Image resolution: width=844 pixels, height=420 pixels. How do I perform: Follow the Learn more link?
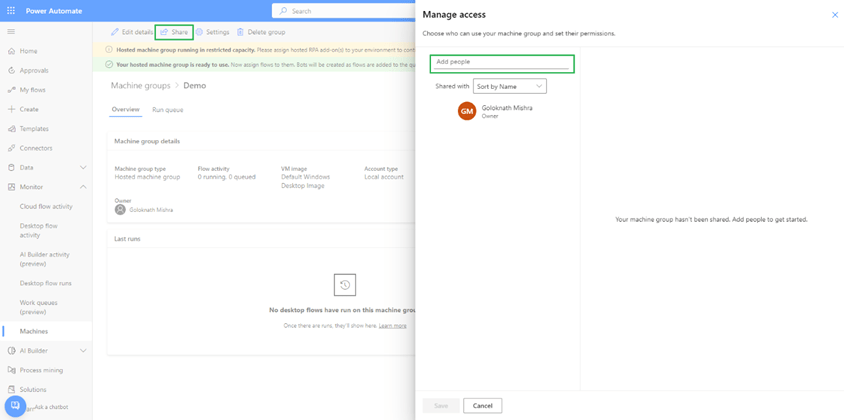pyautogui.click(x=392, y=326)
